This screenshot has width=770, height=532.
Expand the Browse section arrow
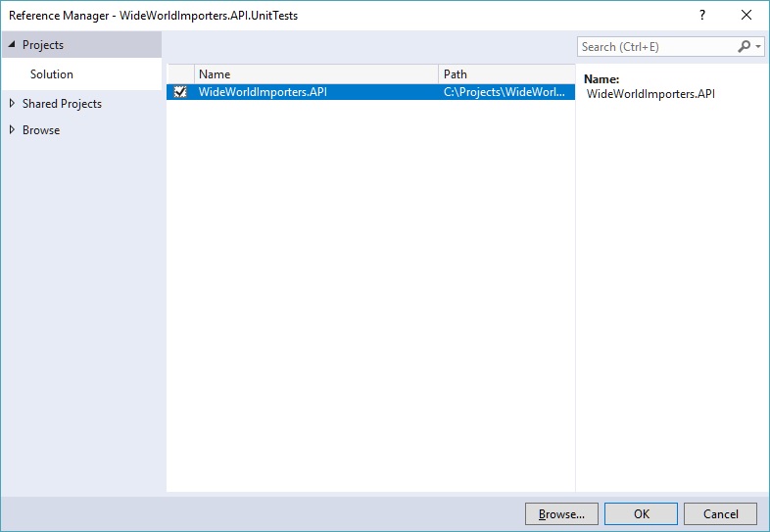[x=12, y=130]
